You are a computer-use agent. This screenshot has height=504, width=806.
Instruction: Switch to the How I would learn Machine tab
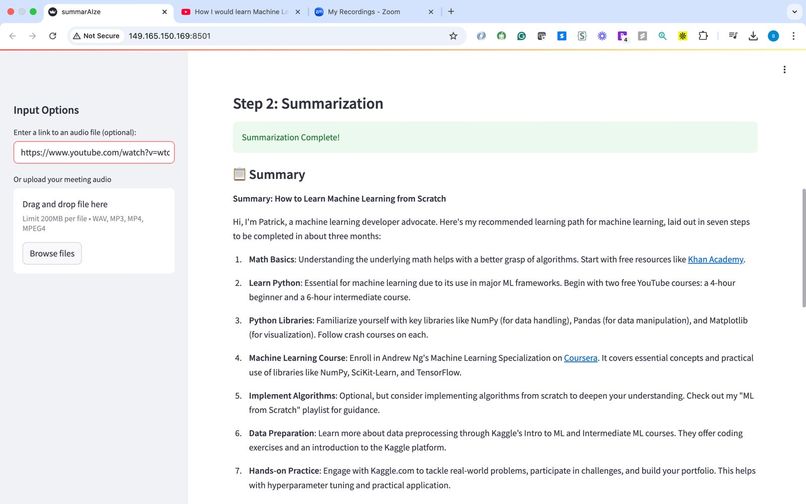(240, 11)
